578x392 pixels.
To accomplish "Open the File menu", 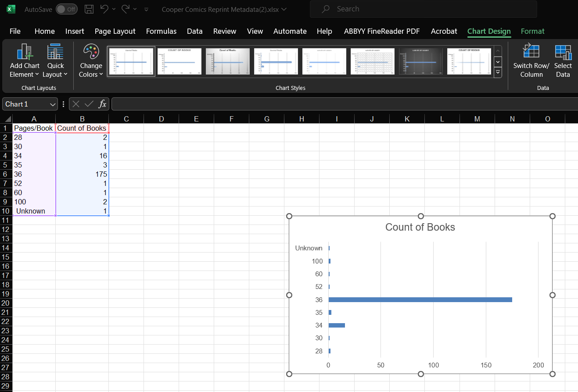I will click(15, 31).
